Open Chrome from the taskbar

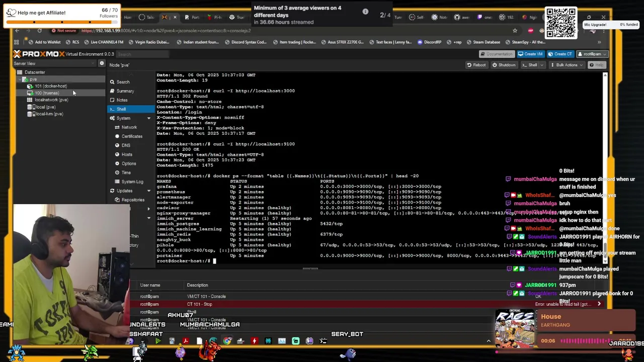227,341
